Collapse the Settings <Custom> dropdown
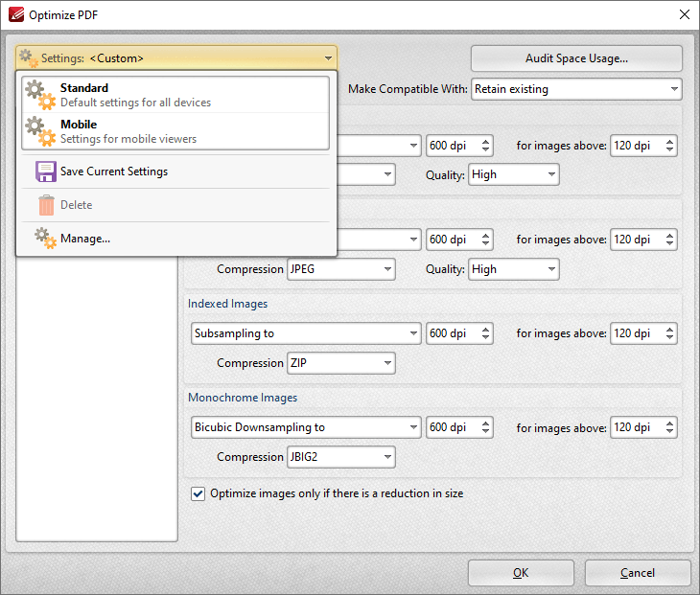The height and width of the screenshot is (595, 700). click(176, 58)
